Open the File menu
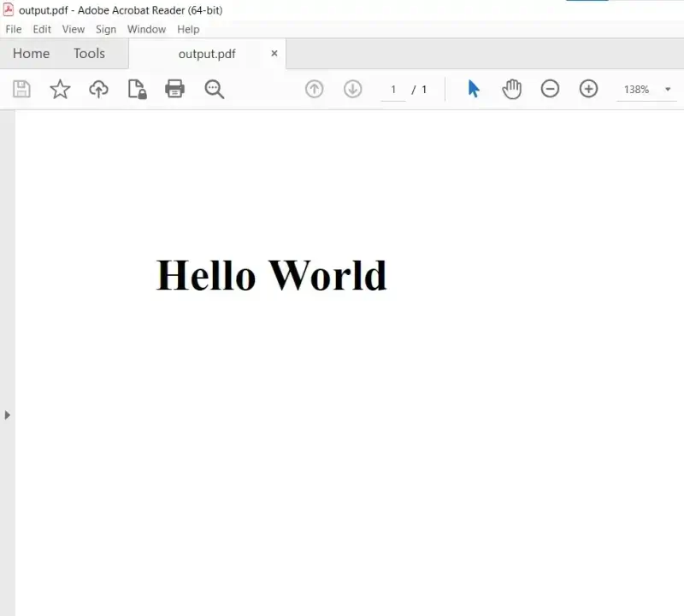684x616 pixels. [x=14, y=29]
